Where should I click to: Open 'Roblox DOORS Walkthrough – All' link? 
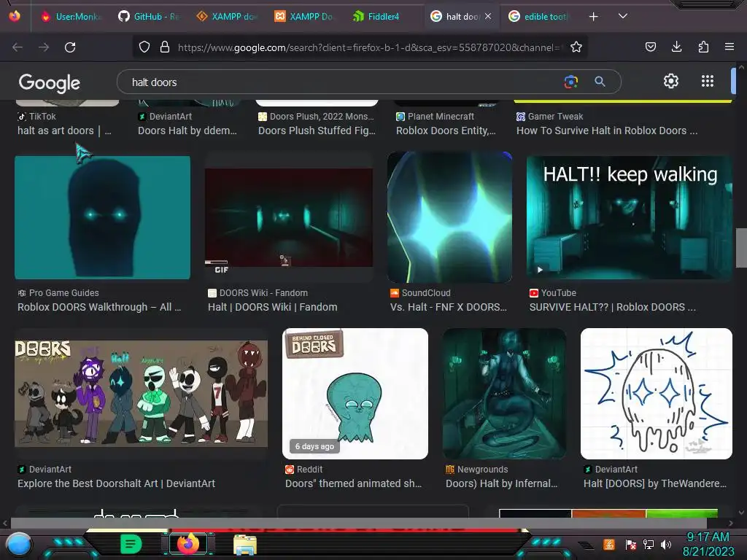(99, 307)
